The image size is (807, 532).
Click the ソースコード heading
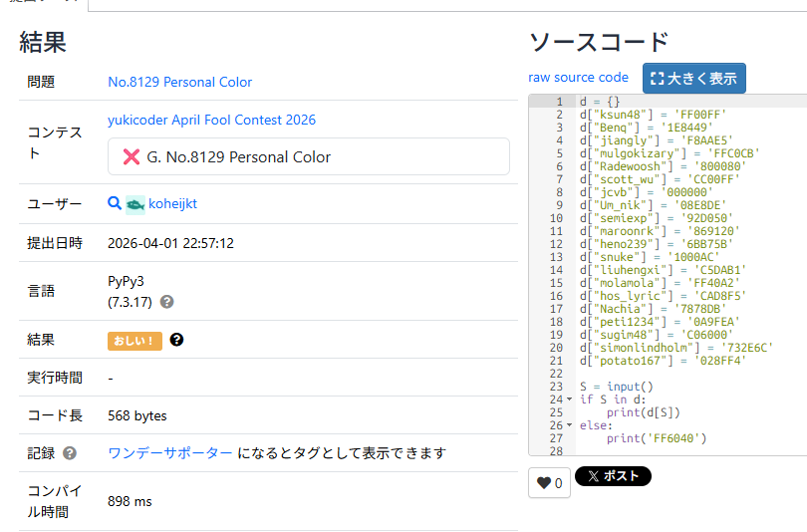(x=599, y=42)
